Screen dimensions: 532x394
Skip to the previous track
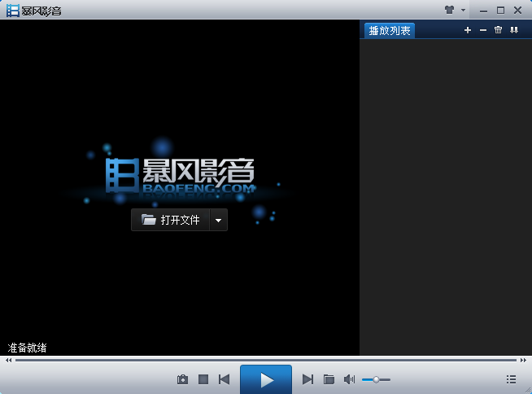224,379
